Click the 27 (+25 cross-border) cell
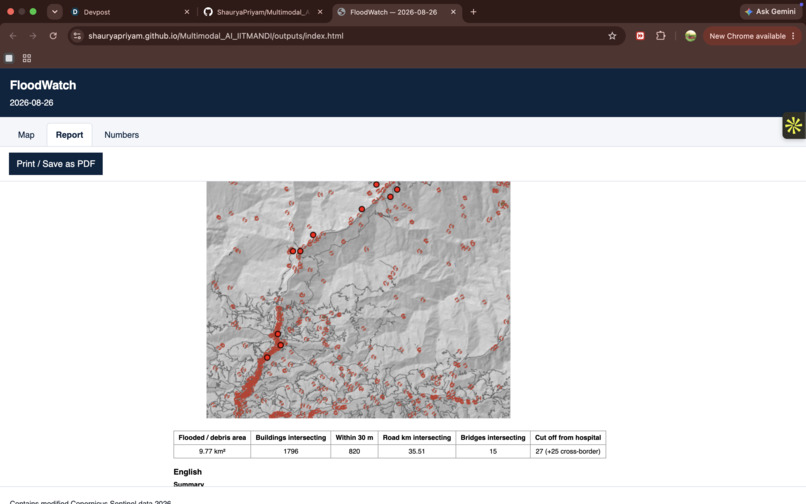The width and height of the screenshot is (806, 504). 568,452
